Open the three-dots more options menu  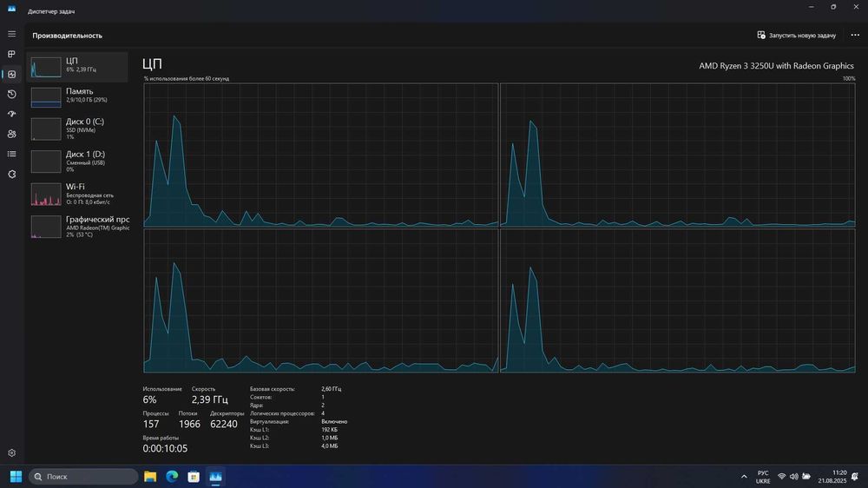coord(855,35)
